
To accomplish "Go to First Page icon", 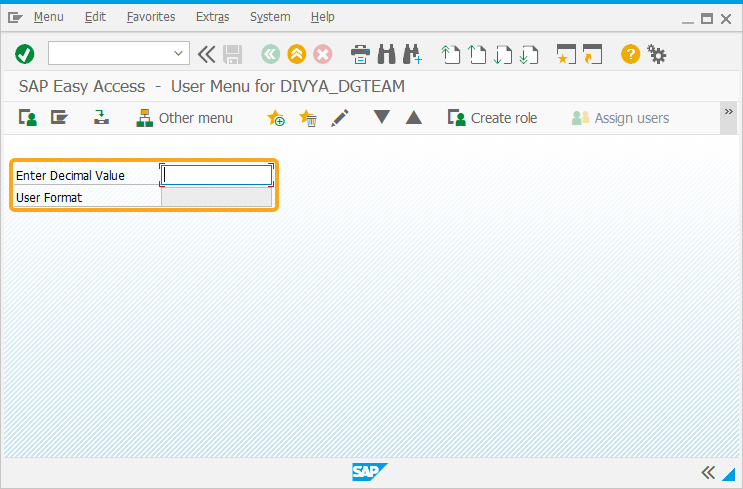I will (x=451, y=54).
